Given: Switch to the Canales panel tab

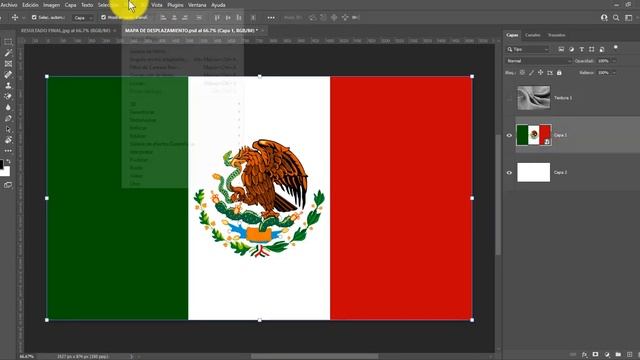Looking at the screenshot, I should tap(533, 35).
